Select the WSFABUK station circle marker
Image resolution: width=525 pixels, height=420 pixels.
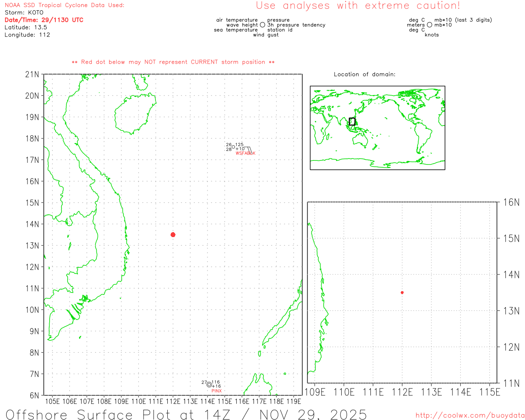[x=233, y=147]
